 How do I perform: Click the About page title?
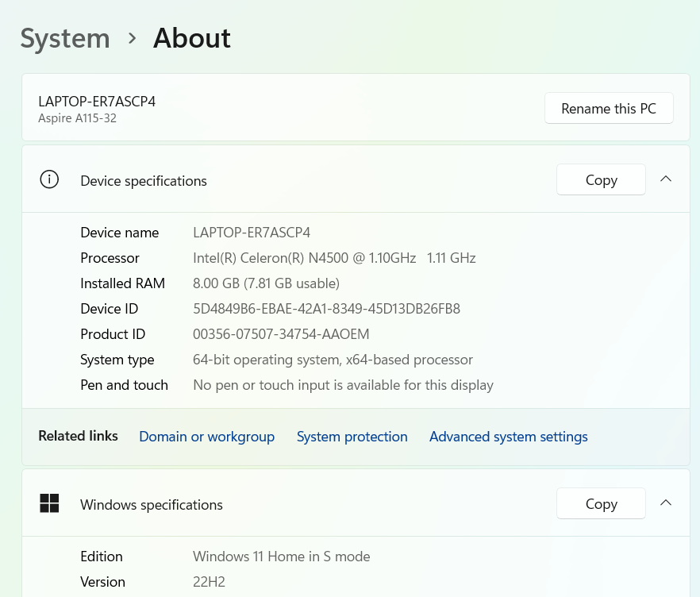click(x=192, y=38)
